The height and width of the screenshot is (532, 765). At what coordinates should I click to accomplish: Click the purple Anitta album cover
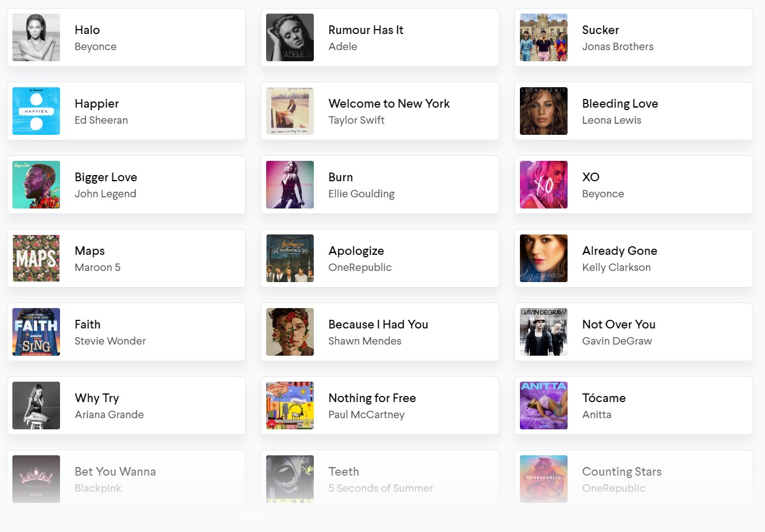(x=543, y=406)
